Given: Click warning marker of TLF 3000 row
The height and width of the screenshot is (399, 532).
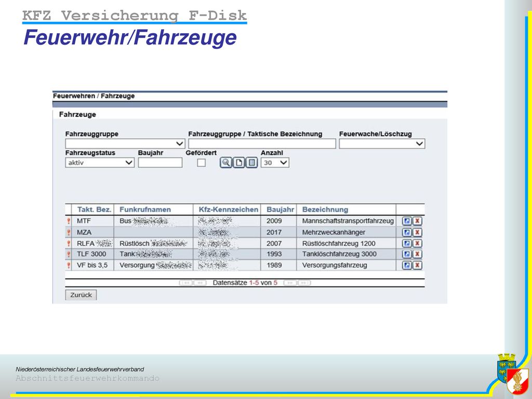Looking at the screenshot, I should pos(69,254).
